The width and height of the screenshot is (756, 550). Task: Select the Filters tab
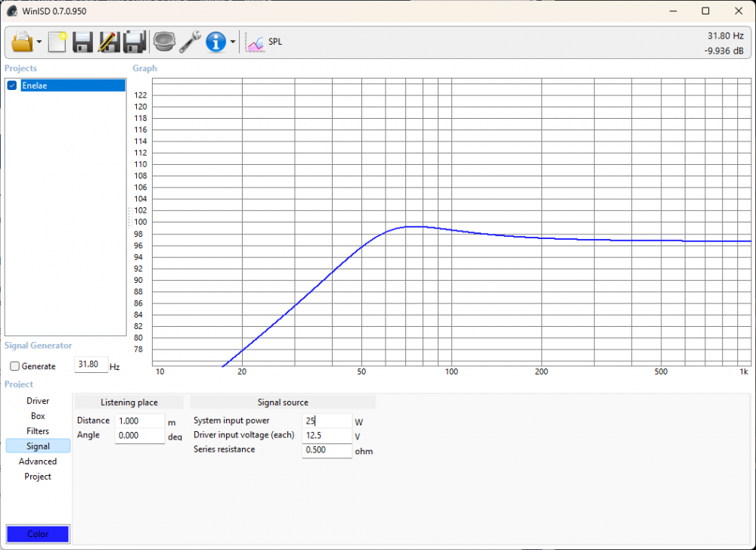[x=38, y=431]
